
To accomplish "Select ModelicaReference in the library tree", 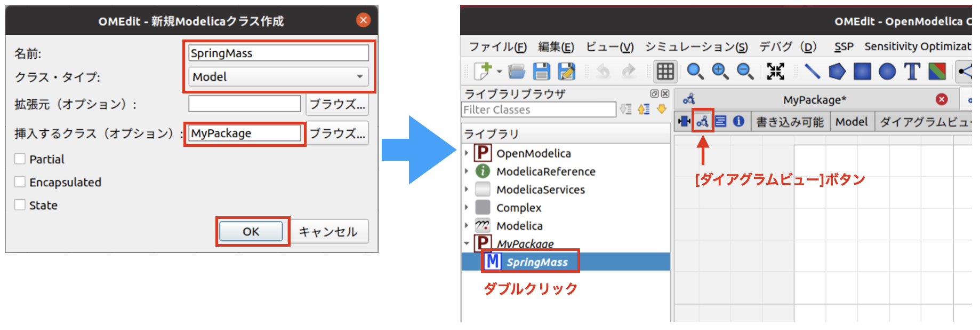I will 546,171.
